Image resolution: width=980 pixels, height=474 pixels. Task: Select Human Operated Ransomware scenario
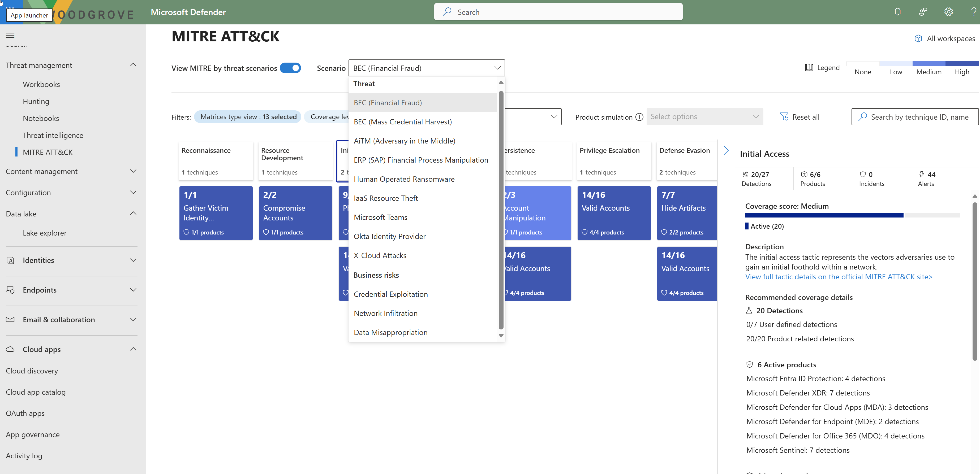point(404,179)
